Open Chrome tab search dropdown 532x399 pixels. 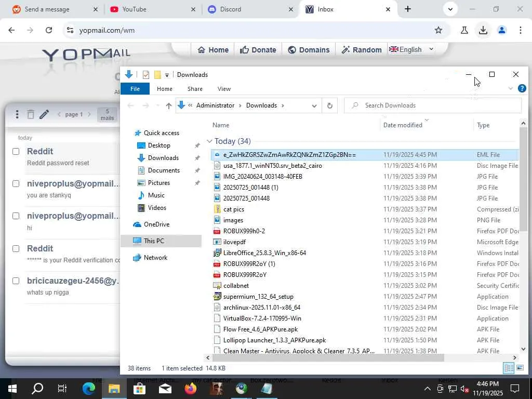[x=450, y=9]
